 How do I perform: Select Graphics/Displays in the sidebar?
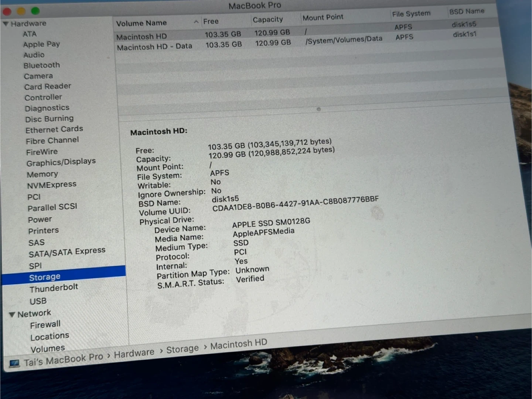click(x=61, y=162)
